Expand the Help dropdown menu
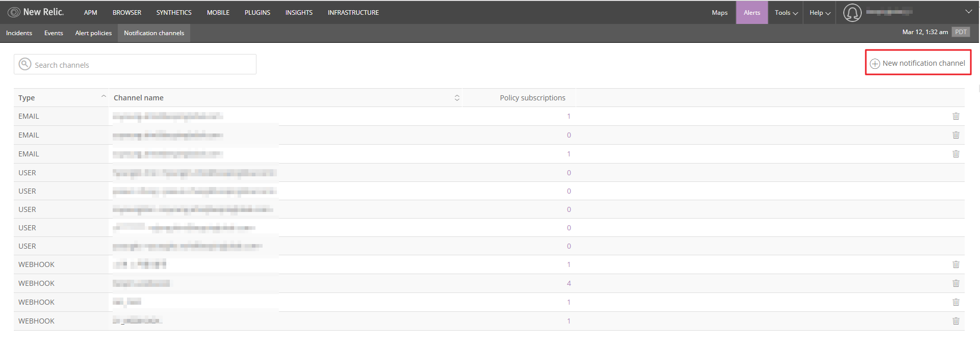The height and width of the screenshot is (348, 980). click(x=820, y=13)
